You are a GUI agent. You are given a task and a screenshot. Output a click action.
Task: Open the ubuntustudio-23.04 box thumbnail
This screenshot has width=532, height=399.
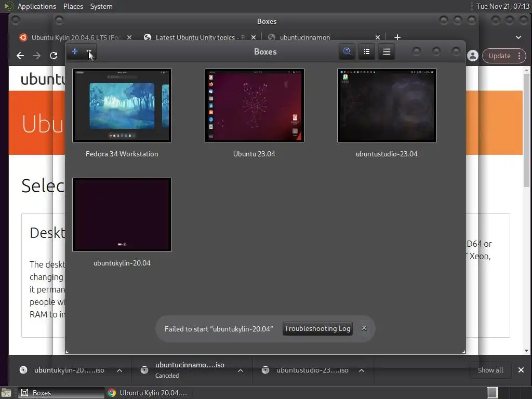(387, 105)
